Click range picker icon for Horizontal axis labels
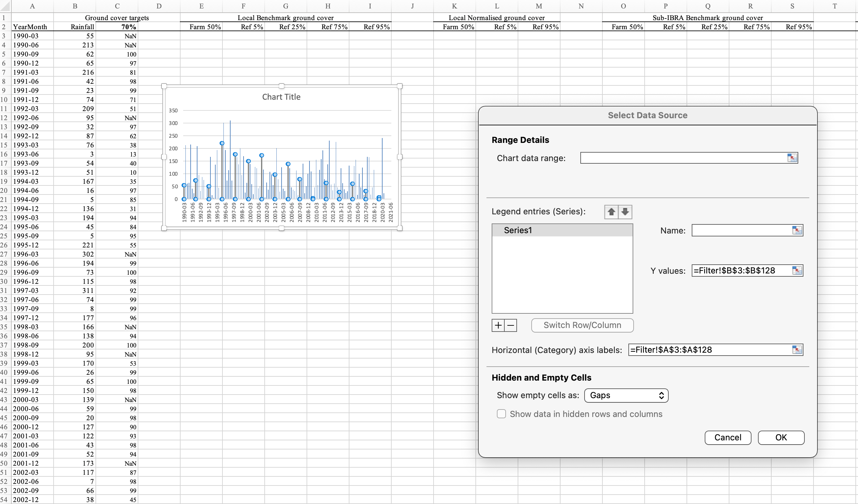Screen dimensions: 858x504 [x=797, y=350]
